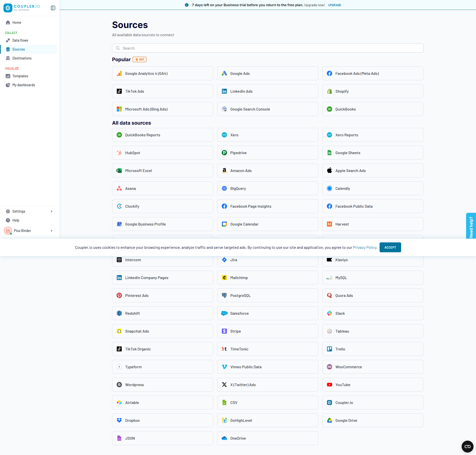Click the Google Search Console icon
This screenshot has height=455, width=476.
[x=224, y=109]
